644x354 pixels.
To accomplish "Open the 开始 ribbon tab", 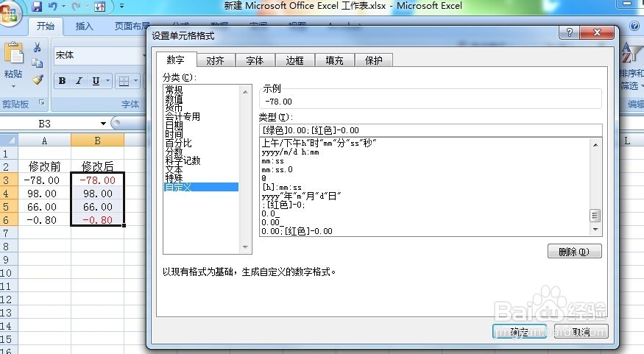I will point(45,26).
